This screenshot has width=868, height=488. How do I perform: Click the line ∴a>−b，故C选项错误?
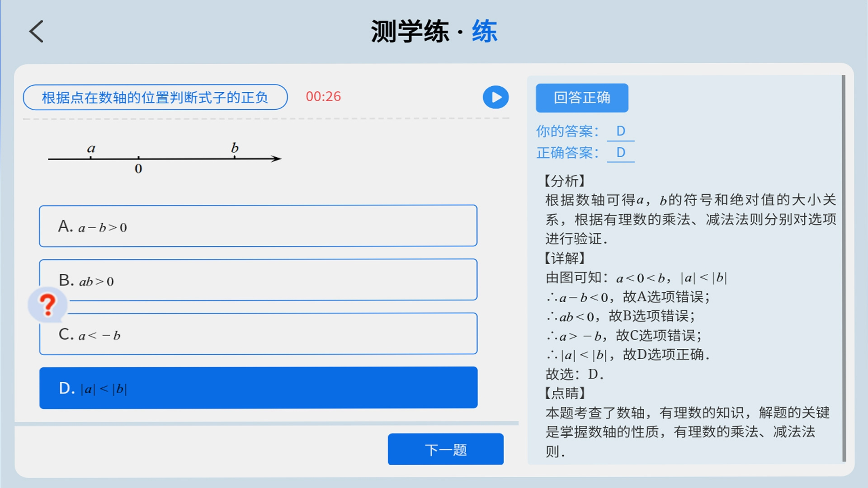(624, 335)
